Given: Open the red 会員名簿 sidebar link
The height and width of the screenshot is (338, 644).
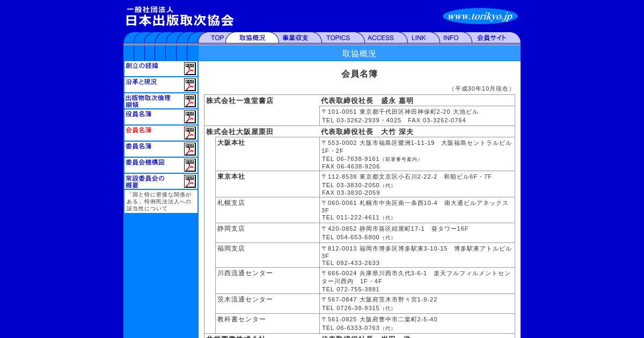Looking at the screenshot, I should click(x=138, y=130).
